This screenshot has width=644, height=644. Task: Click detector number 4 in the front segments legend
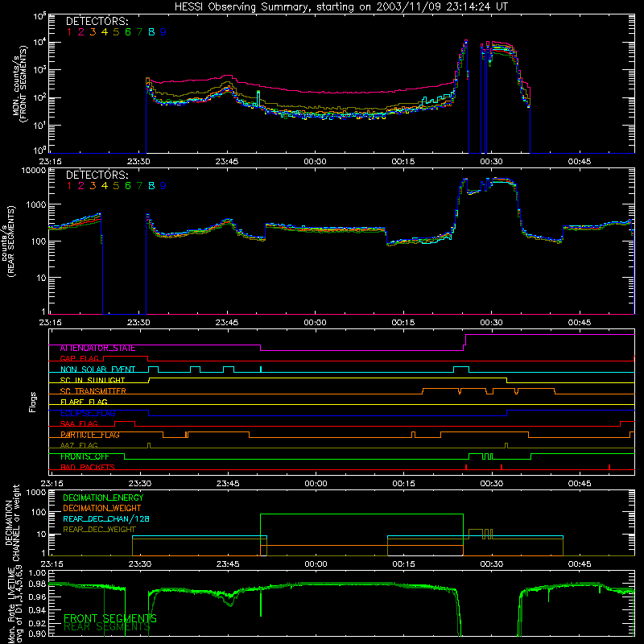105,32
